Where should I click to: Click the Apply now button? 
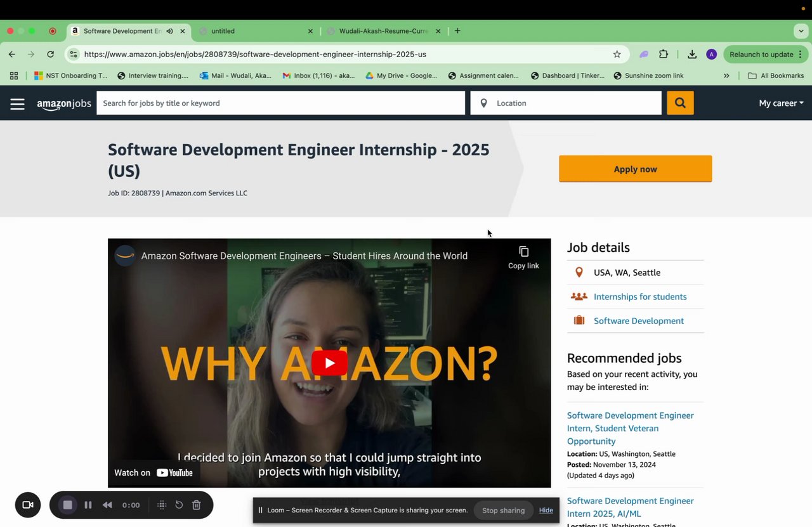pos(635,169)
